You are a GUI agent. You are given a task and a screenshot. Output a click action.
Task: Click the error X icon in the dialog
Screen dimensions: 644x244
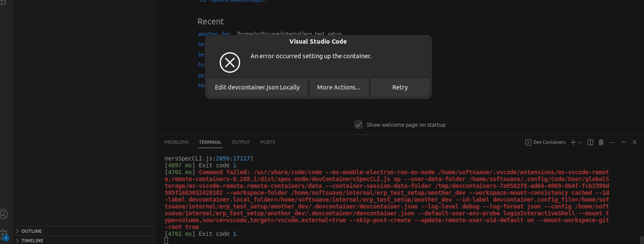click(230, 63)
